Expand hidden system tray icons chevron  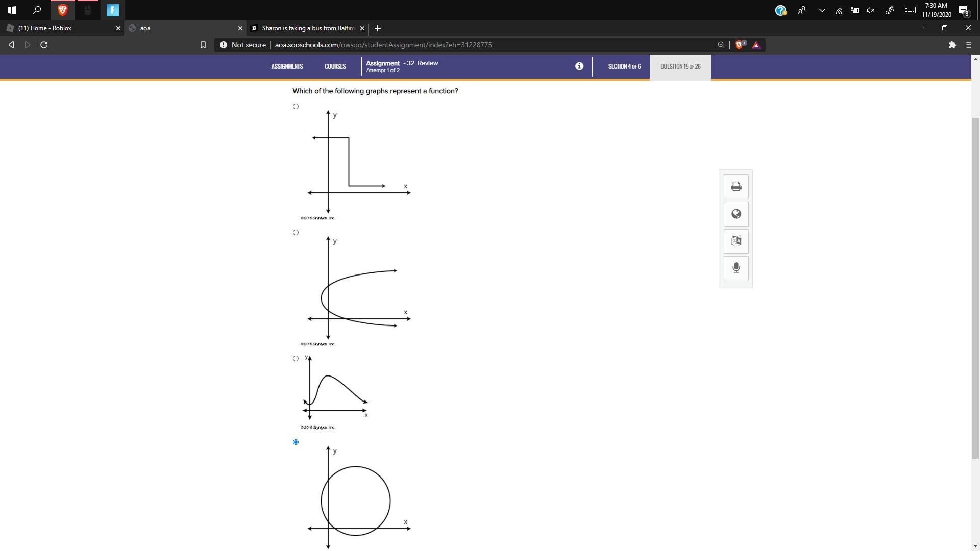[x=822, y=10]
